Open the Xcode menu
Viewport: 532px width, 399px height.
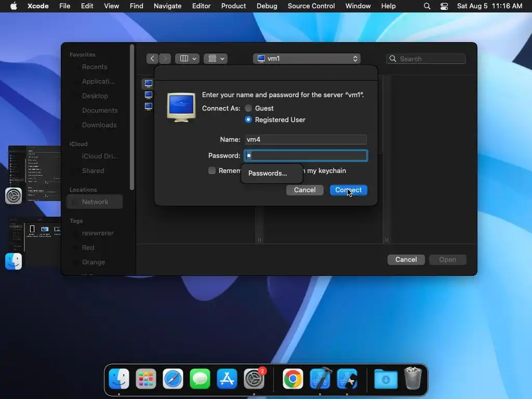(x=38, y=6)
